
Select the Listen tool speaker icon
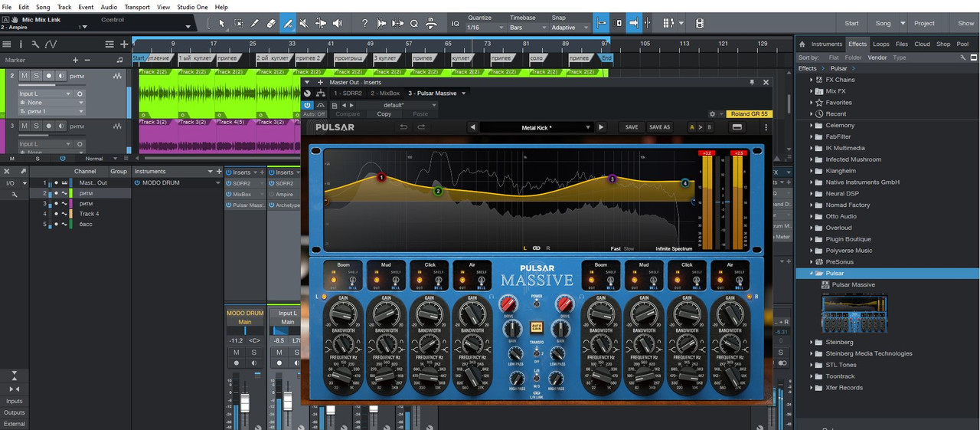coord(338,24)
